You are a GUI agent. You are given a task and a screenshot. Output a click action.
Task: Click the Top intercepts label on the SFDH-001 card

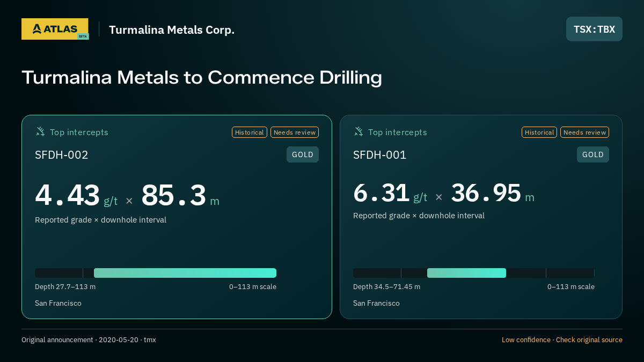pos(398,132)
